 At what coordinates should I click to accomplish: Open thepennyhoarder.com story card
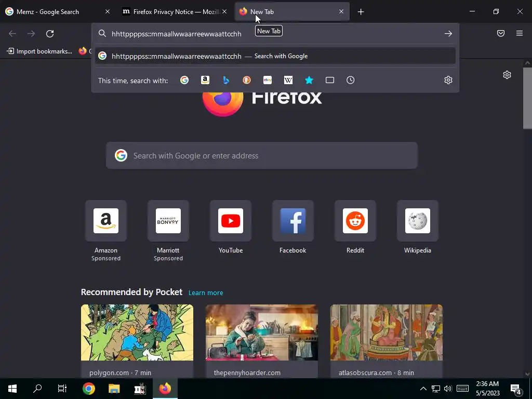[x=262, y=341]
